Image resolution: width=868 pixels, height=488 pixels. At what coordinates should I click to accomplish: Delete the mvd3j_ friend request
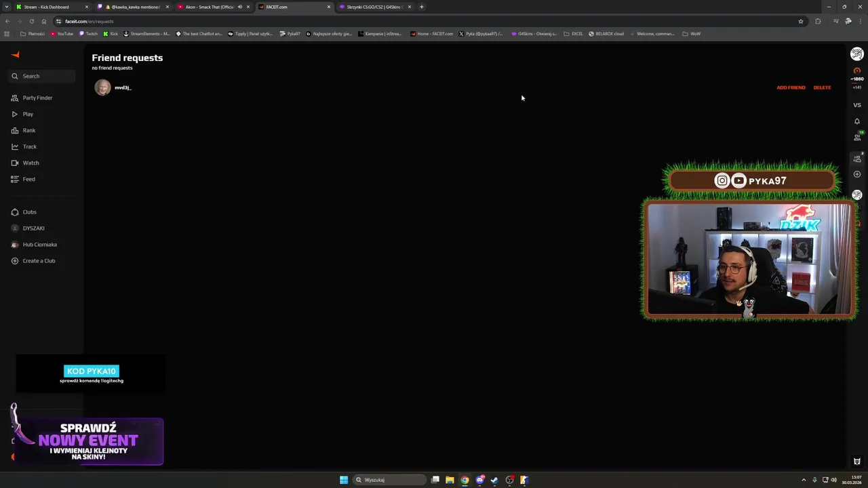tap(822, 87)
